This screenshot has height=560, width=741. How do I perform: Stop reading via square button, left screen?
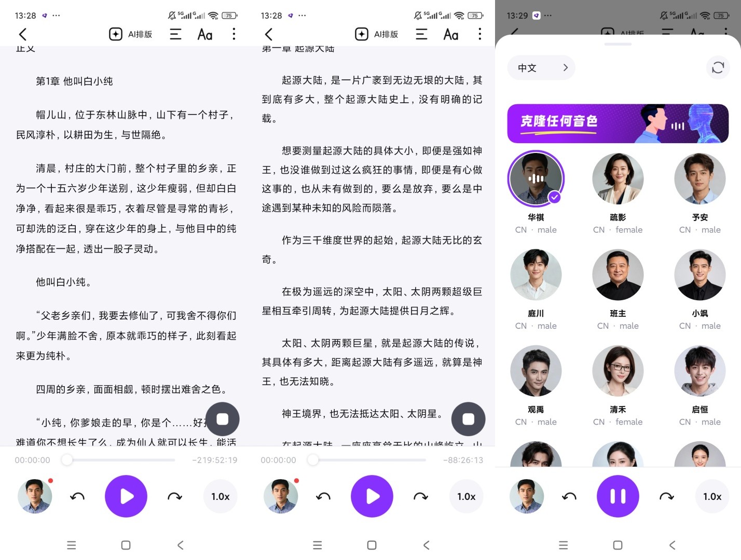223,419
